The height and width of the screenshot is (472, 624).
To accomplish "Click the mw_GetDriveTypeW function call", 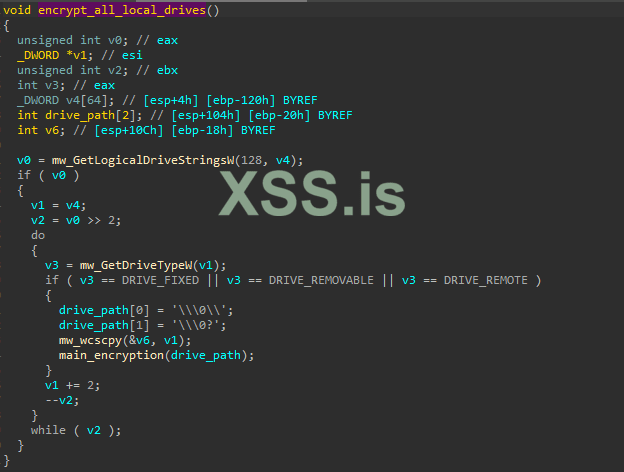I will click(136, 265).
